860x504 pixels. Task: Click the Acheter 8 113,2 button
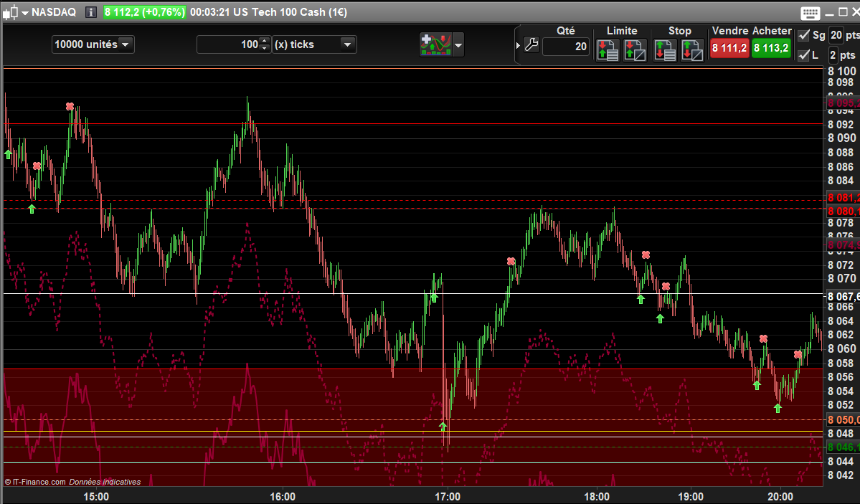771,48
